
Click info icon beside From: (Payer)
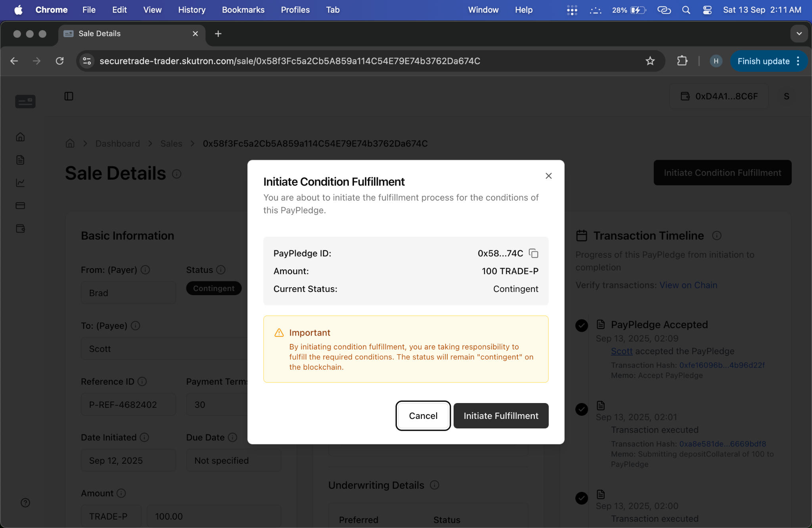click(x=146, y=270)
